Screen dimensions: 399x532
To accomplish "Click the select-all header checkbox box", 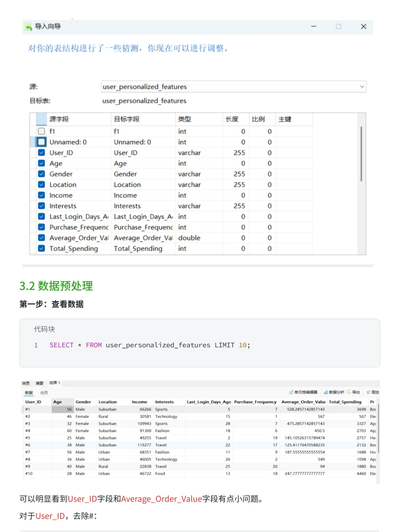I will point(41,119).
